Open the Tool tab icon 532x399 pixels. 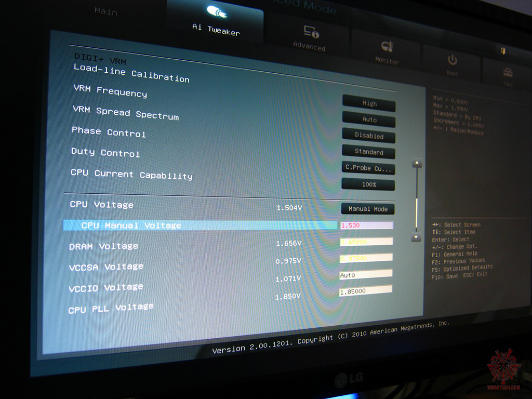point(508,72)
